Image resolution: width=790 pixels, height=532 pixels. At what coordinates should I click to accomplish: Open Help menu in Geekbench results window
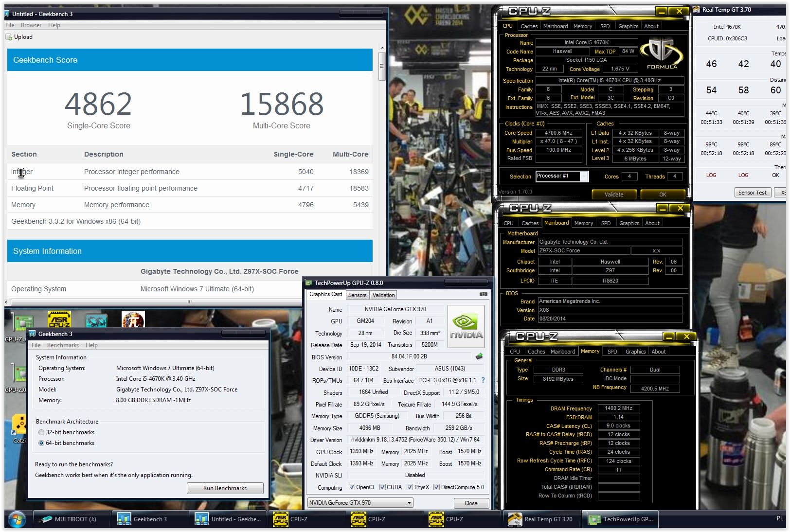click(x=54, y=25)
